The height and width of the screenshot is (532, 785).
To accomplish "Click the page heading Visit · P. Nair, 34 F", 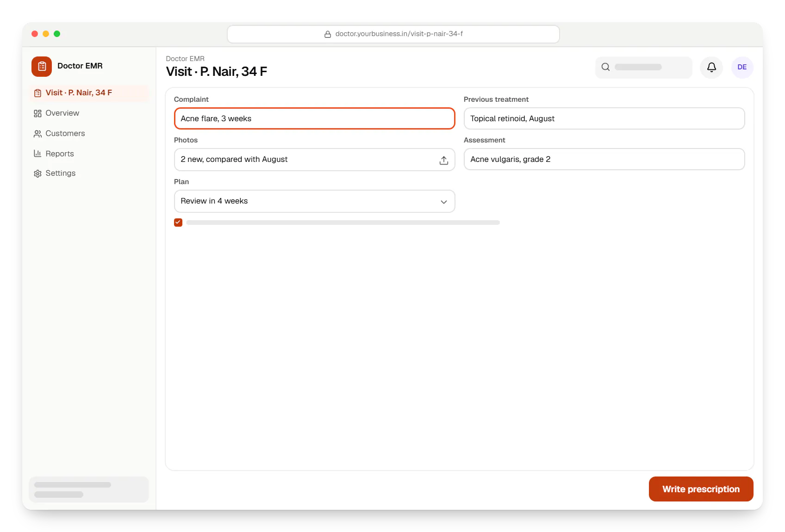I will click(217, 72).
